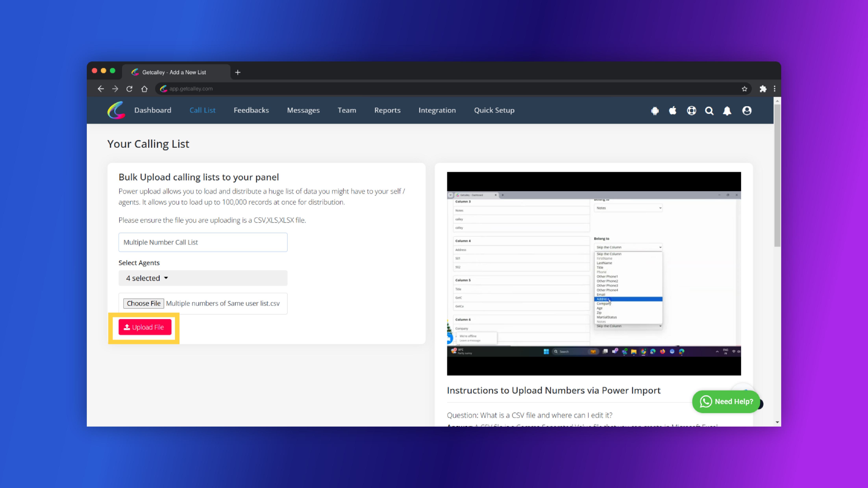Open Integration page
The image size is (868, 488).
pos(437,110)
